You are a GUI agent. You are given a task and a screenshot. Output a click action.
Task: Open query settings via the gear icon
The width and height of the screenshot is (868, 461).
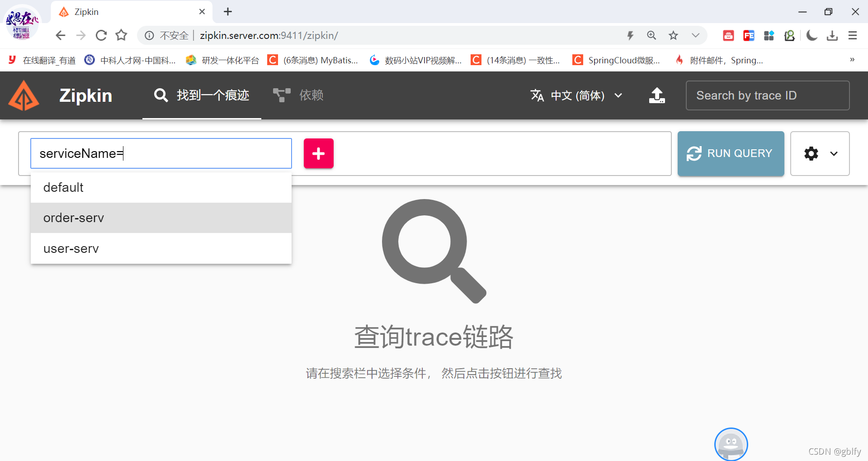[811, 153]
